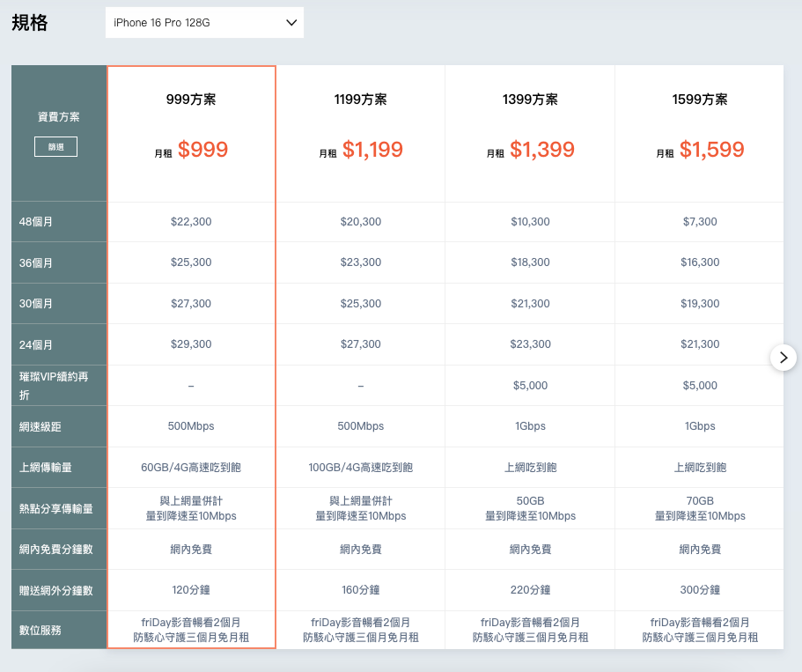Click the 70GB hotspot sharing cell
Image resolution: width=802 pixels, height=672 pixels.
tap(700, 508)
